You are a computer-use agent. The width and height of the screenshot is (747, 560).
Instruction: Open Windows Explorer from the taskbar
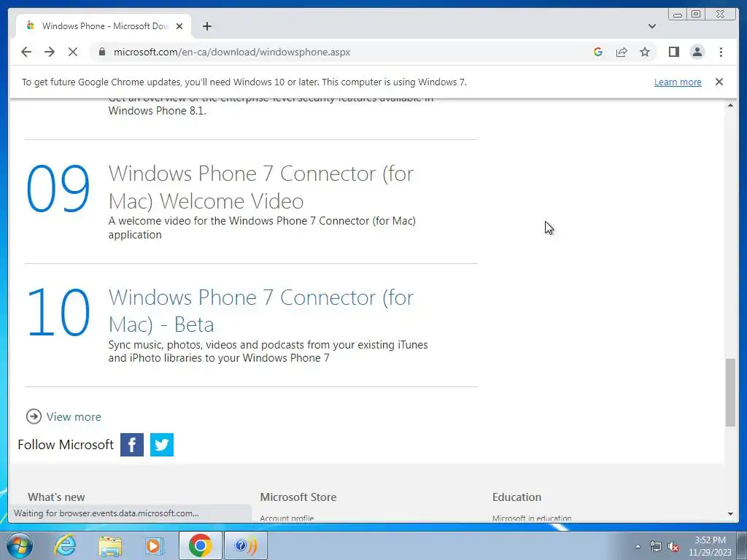pyautogui.click(x=110, y=545)
